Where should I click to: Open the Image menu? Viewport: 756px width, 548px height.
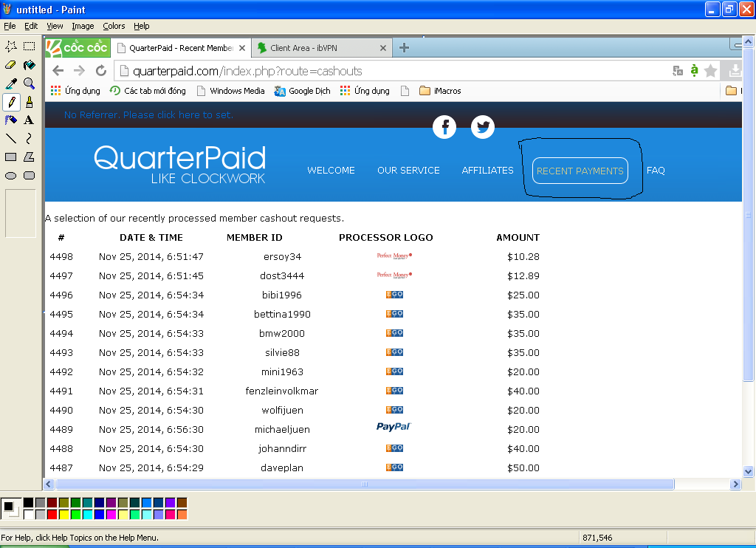[x=83, y=26]
